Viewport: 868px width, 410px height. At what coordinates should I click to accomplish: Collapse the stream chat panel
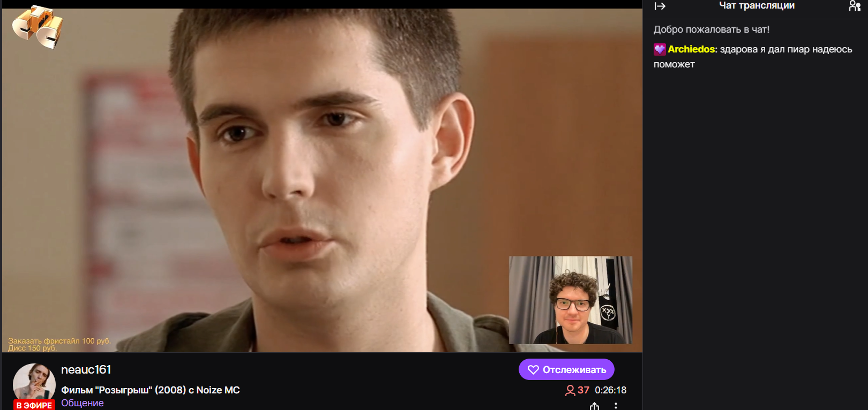(x=660, y=6)
